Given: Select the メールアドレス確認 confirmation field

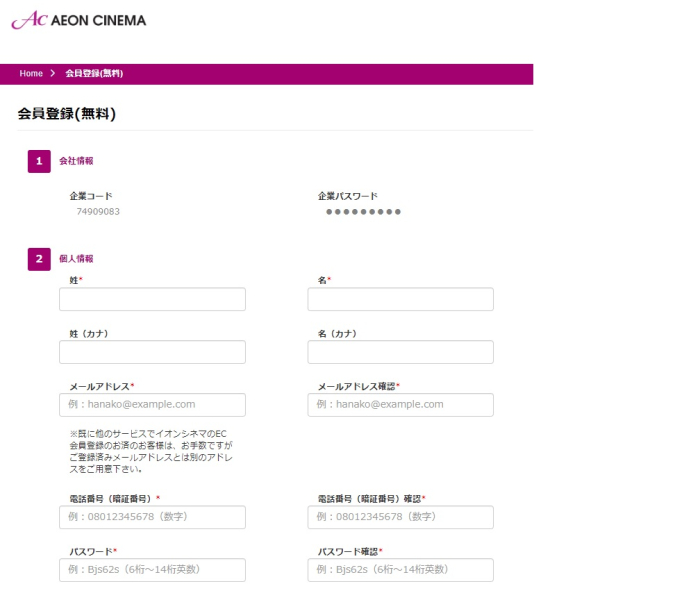Looking at the screenshot, I should pos(400,405).
